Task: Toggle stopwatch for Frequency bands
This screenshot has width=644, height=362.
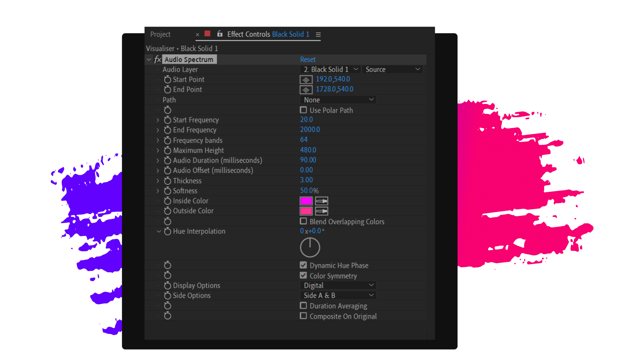Action: pyautogui.click(x=167, y=140)
